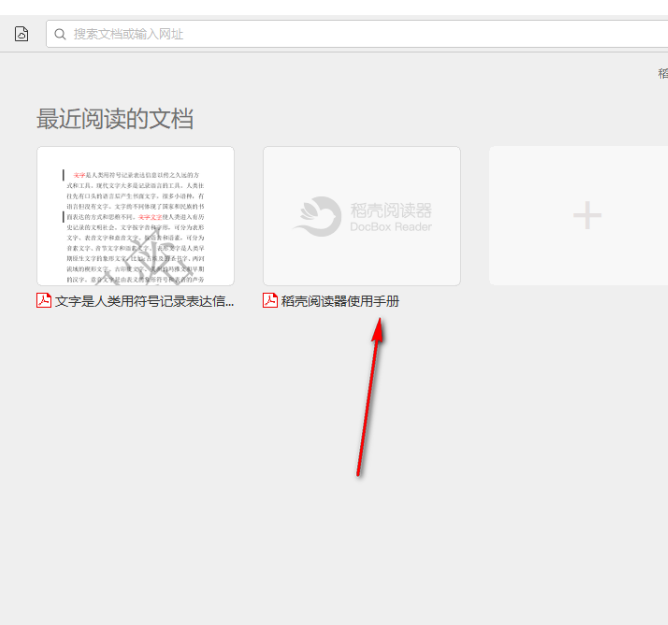Viewport: 668px width, 625px height.
Task: Select the file name 稻壳阅读器使用手册
Action: (x=340, y=301)
